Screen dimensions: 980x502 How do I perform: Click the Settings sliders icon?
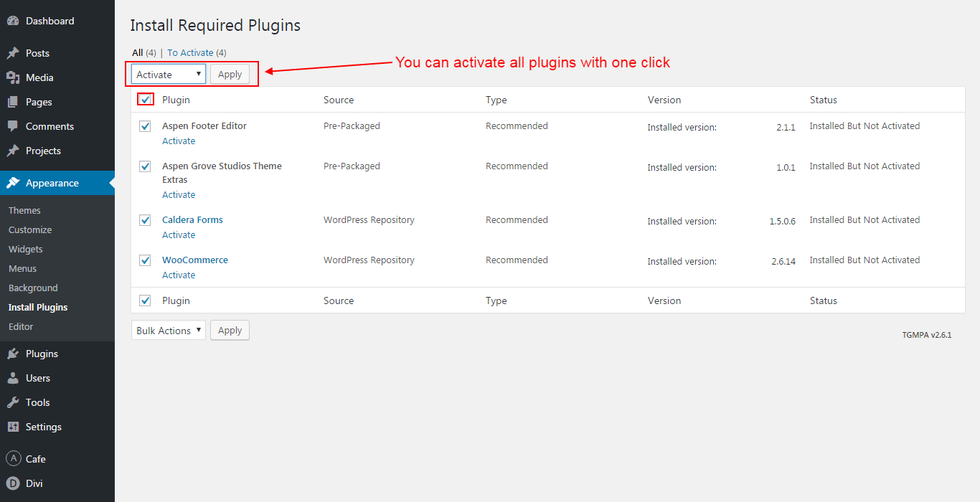pos(13,427)
